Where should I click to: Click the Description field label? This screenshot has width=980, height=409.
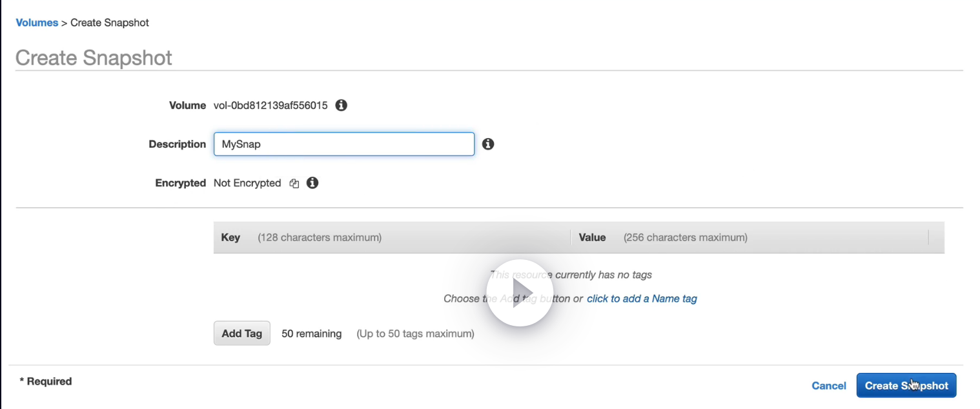point(177,145)
